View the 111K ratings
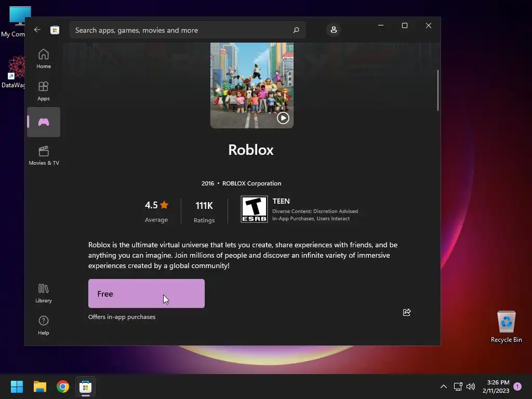The width and height of the screenshot is (532, 399). tap(204, 212)
